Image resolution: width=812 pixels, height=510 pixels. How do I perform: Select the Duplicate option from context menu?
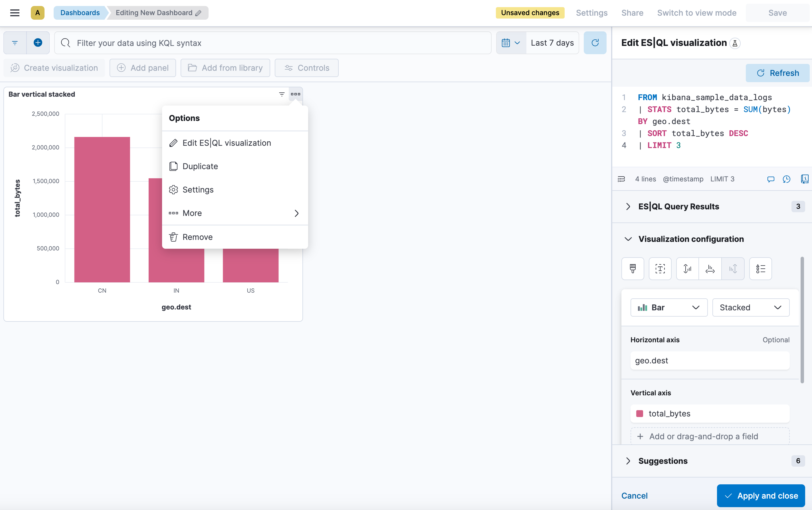click(200, 166)
